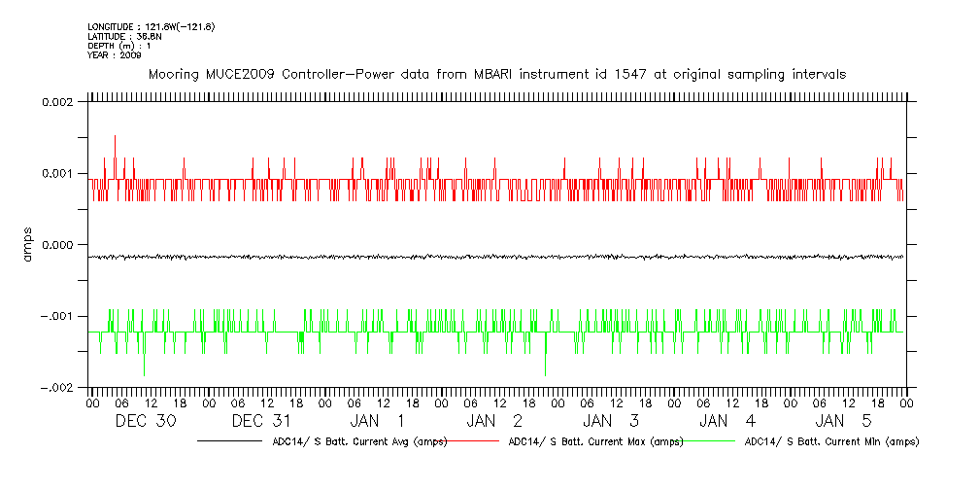Click the 0.002 y-axis tick label

(x=60, y=102)
